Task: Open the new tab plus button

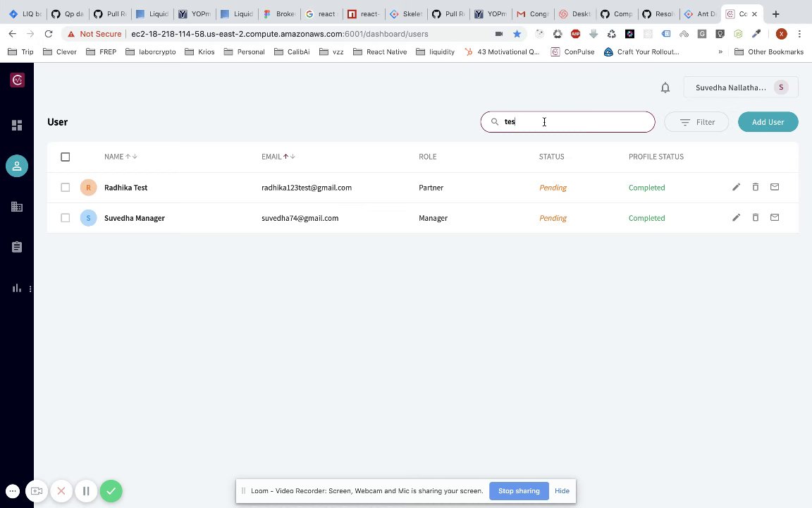Action: 776,14
